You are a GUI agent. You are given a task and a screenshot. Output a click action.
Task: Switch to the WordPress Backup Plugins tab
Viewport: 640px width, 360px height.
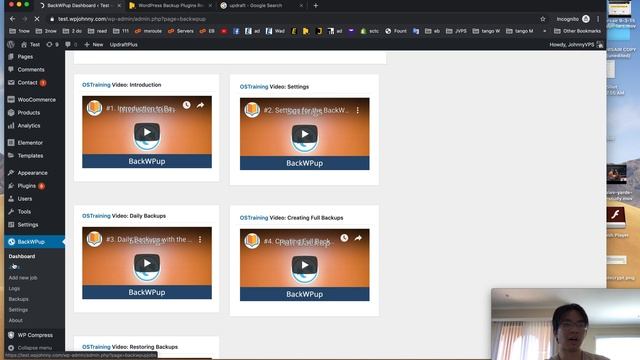(x=171, y=5)
